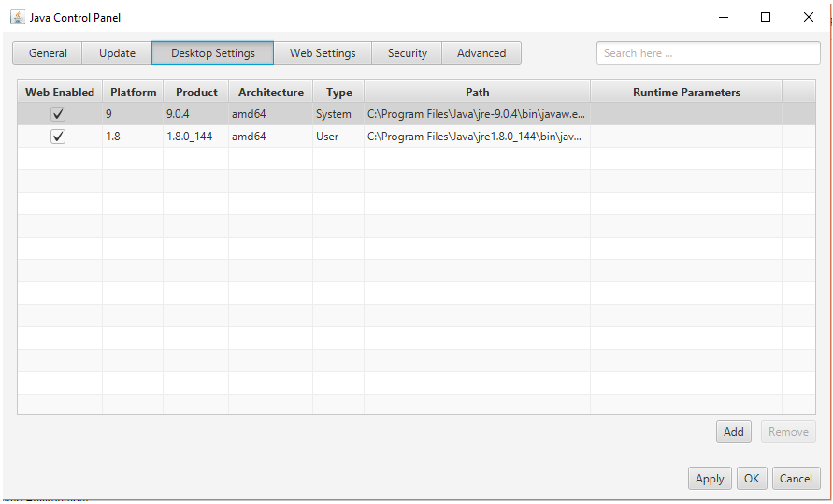The width and height of the screenshot is (833, 504).
Task: Click the User type cell
Action: (338, 137)
